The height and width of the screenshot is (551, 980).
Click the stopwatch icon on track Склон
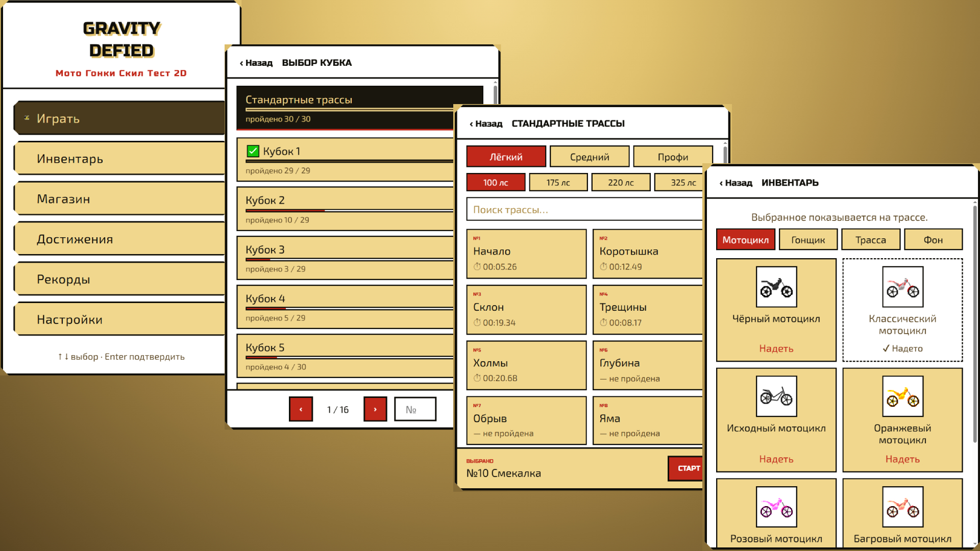tap(477, 322)
